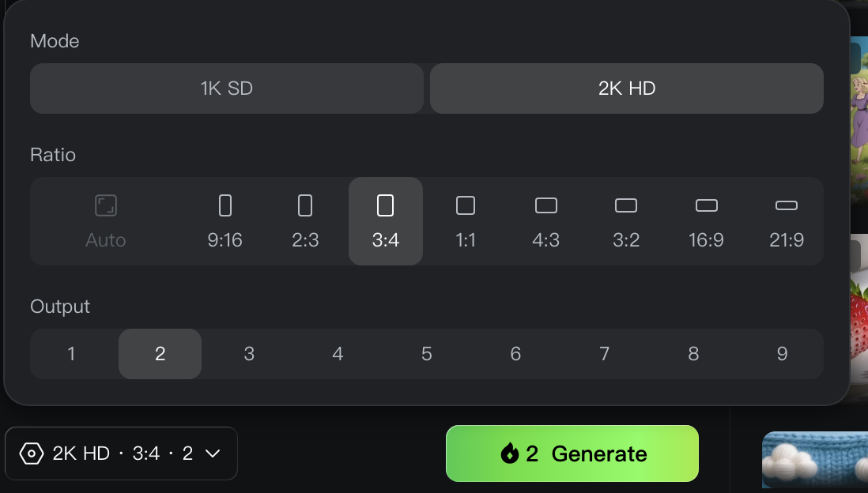The image size is (868, 493).
Task: Pick the 3:2 ratio icon
Action: (x=626, y=205)
